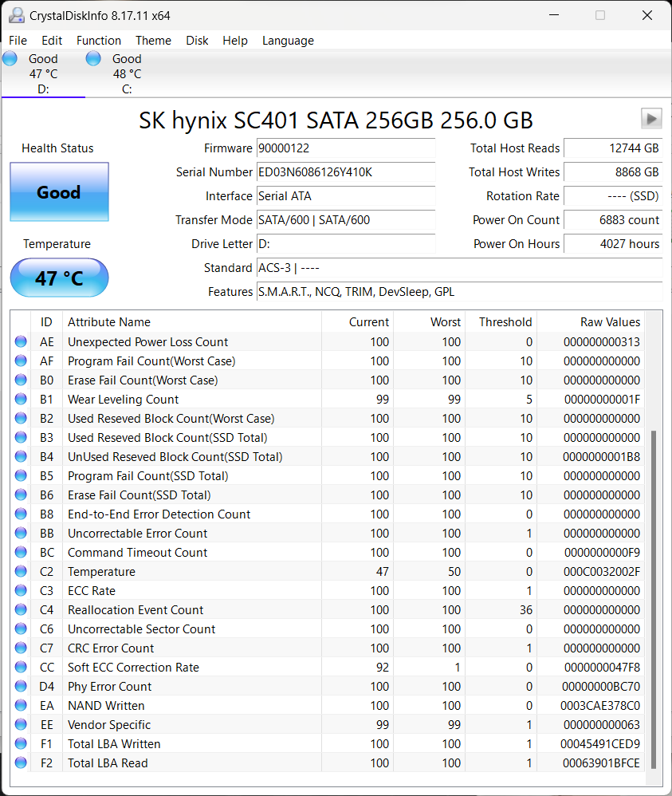The image size is (672, 796).
Task: Open the Theme menu
Action: tap(153, 41)
